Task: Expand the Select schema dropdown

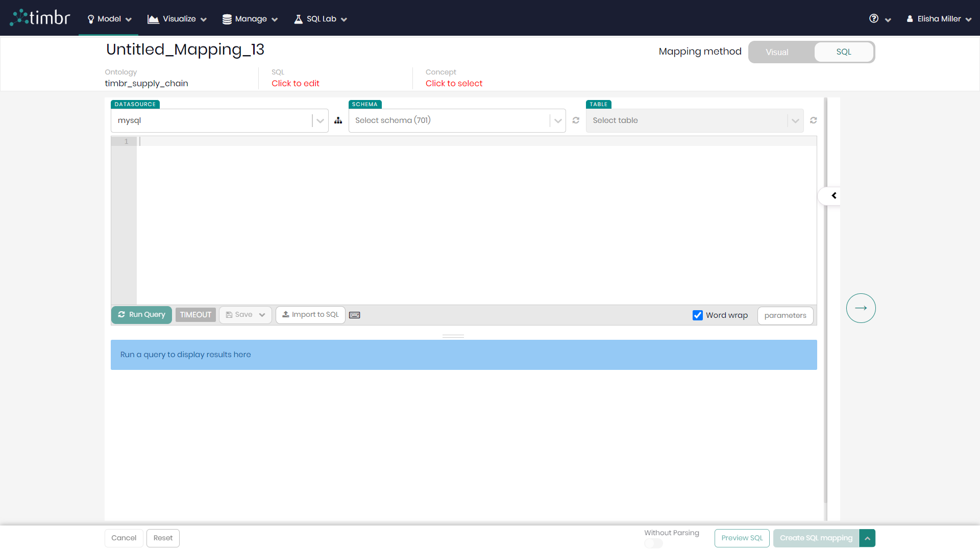Action: [x=558, y=120]
